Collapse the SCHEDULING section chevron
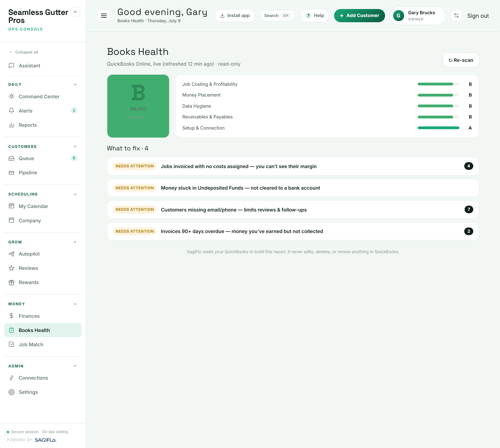 [75, 194]
